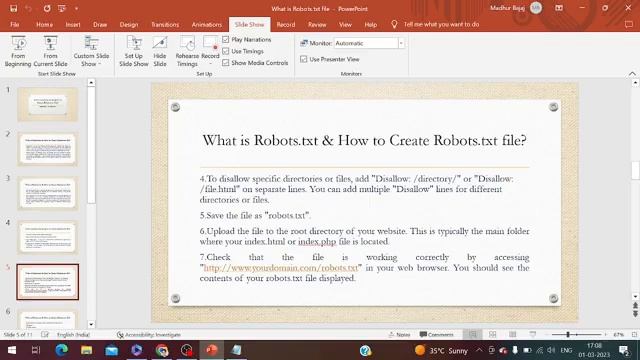This screenshot has width=640, height=360.
Task: Toggle the Notes pane button
Action: coord(399,335)
